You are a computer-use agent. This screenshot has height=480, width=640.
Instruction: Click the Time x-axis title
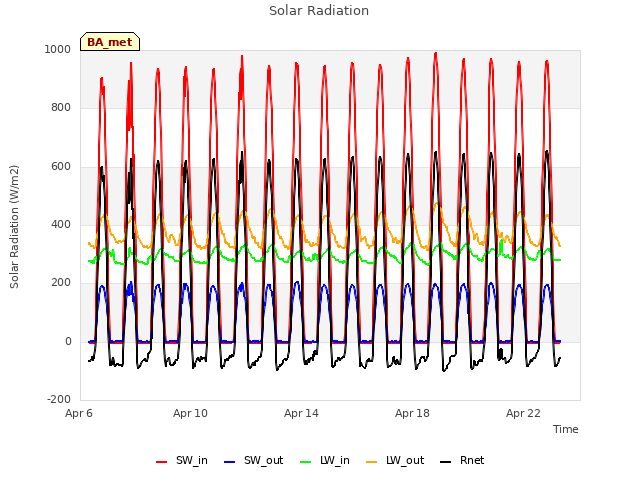tap(566, 429)
